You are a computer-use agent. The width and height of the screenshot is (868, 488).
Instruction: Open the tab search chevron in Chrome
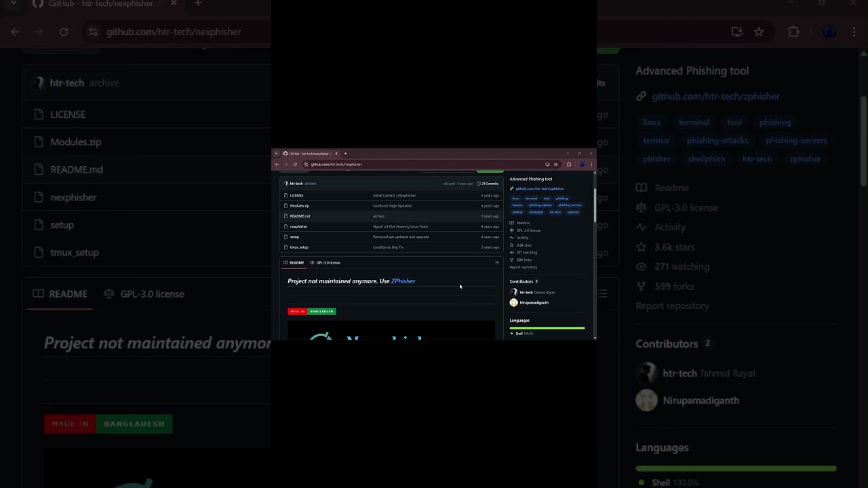pos(276,154)
